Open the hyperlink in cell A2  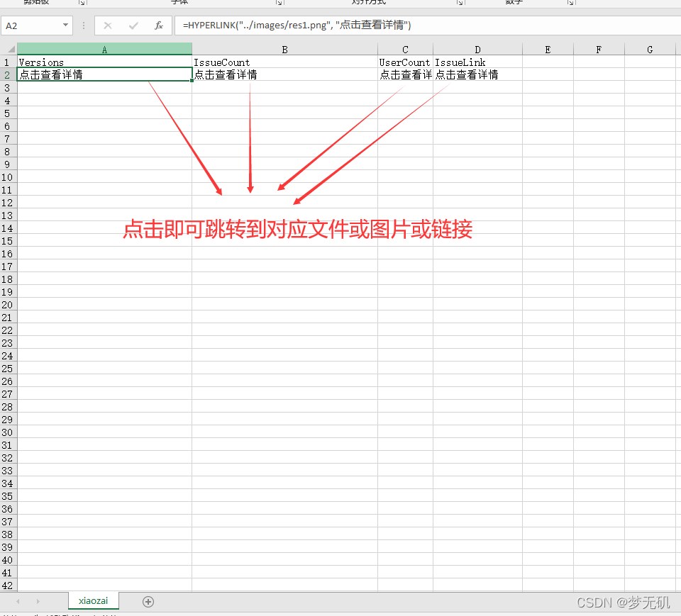[51, 74]
